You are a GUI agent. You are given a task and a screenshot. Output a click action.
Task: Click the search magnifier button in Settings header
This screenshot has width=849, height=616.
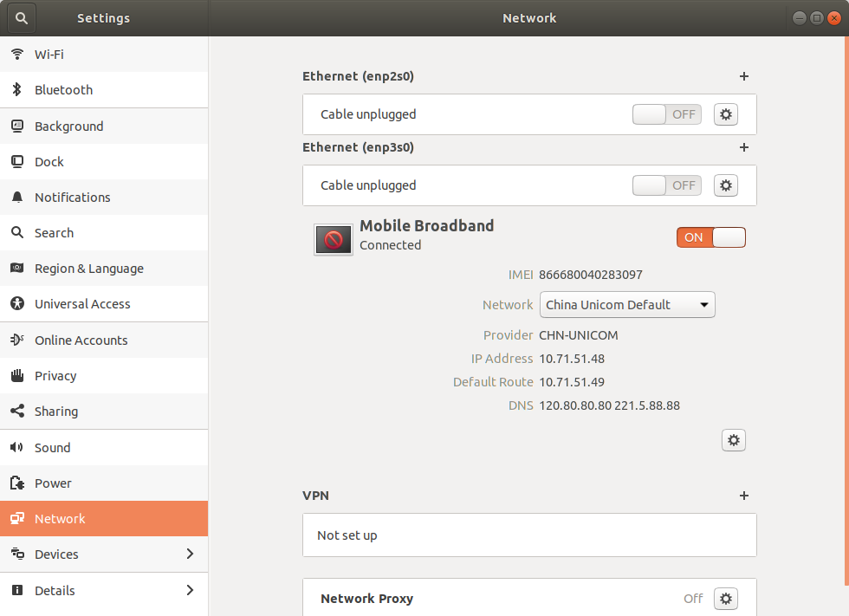pos(22,18)
